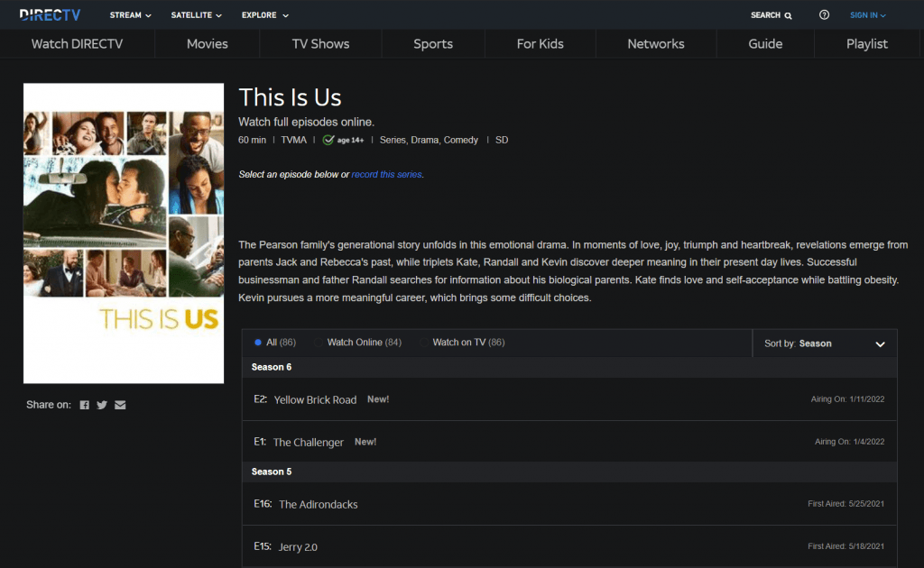Open episode E2 Yellow Brick Road
Screen dimensions: 924x568
(569, 399)
